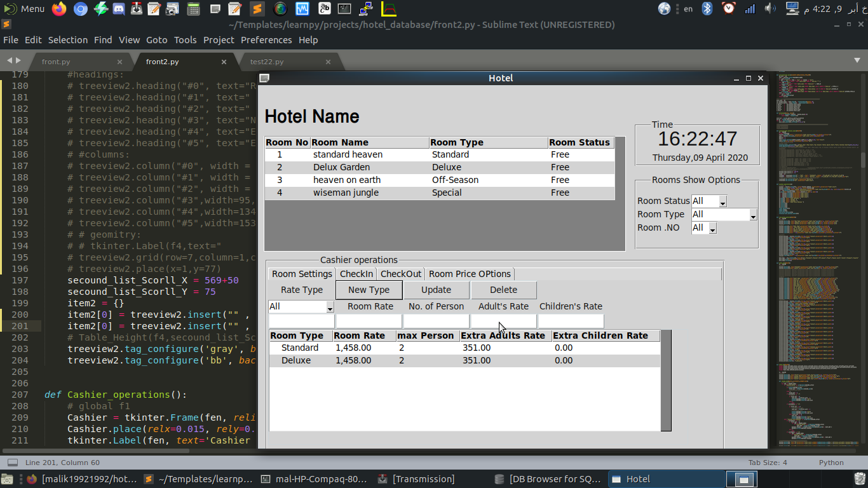Click the New Type button
Viewport: 868px width, 488px height.
pyautogui.click(x=369, y=289)
